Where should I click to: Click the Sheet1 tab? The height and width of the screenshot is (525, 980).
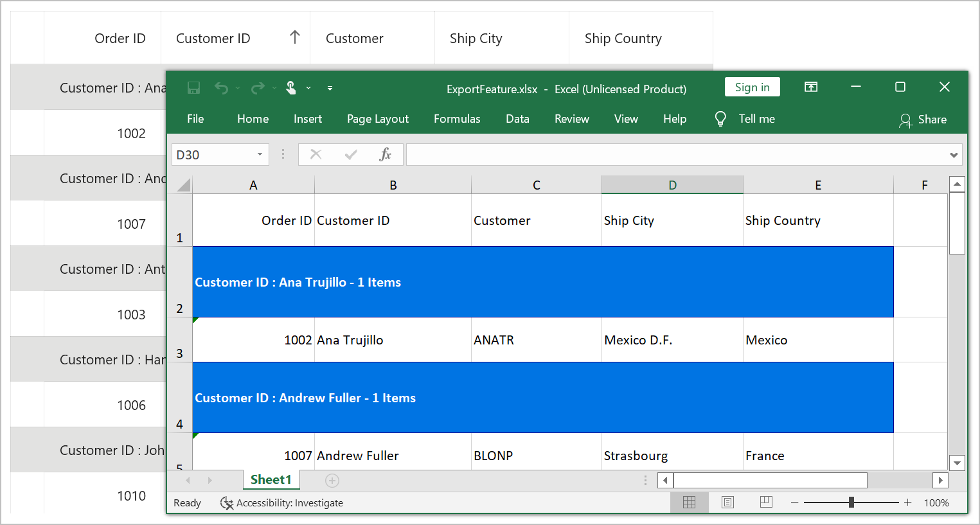271,480
